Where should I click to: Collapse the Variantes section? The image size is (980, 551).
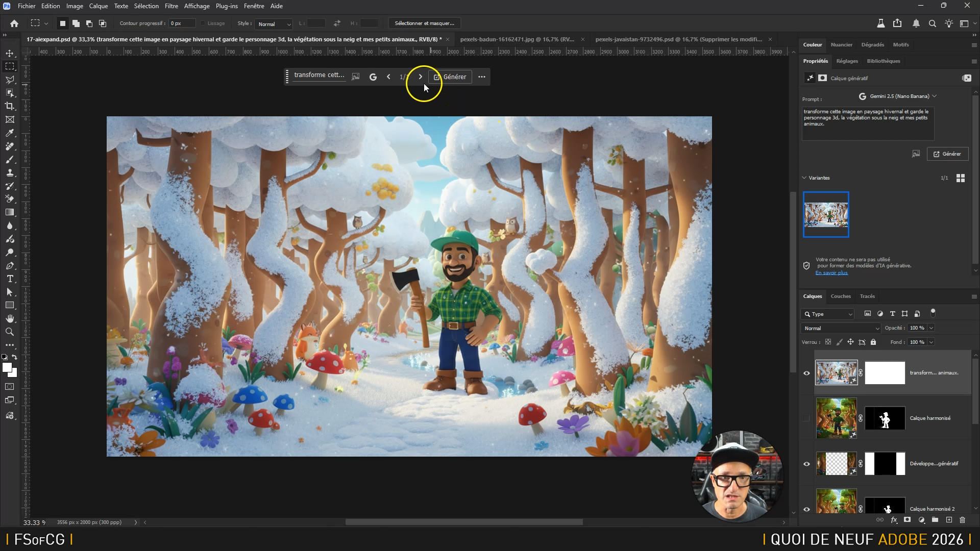click(804, 178)
